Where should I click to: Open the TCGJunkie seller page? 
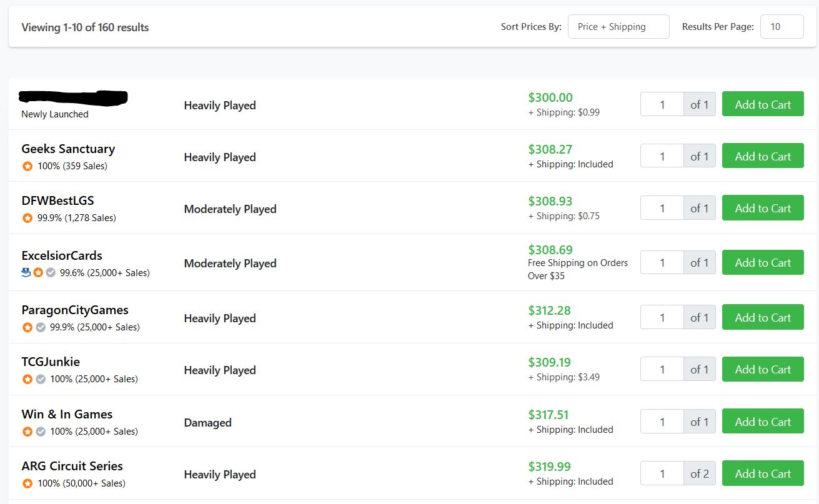(x=51, y=362)
